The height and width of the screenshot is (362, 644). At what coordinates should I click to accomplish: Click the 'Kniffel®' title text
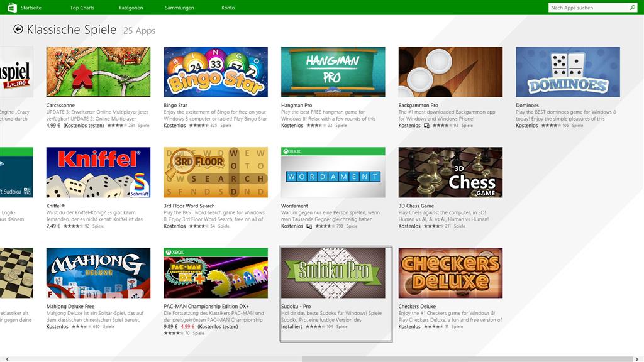pyautogui.click(x=55, y=206)
